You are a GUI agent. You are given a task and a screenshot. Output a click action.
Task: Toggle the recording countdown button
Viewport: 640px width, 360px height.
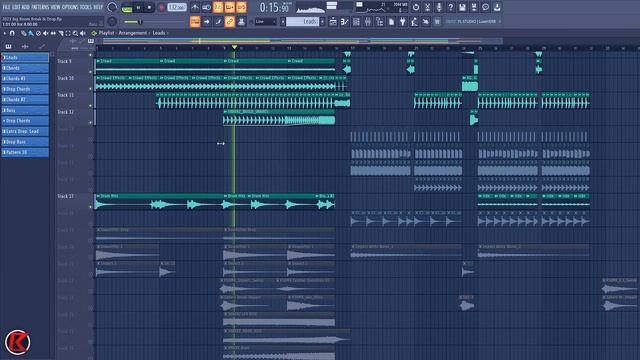coord(218,7)
